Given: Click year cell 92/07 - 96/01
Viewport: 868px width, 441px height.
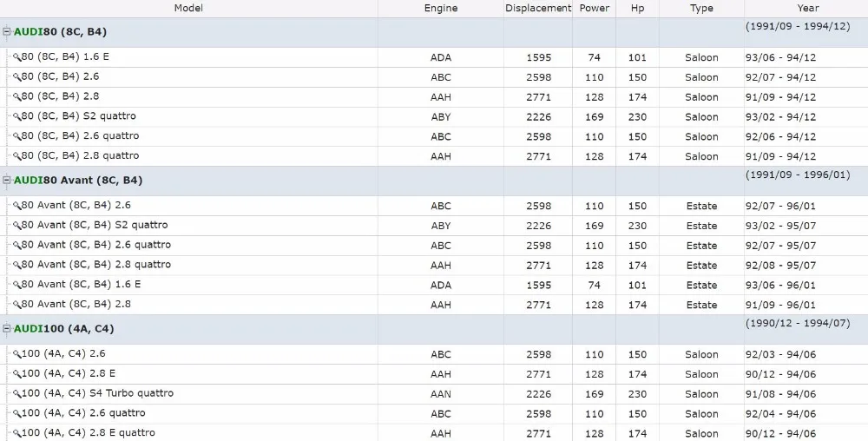Looking at the screenshot, I should pyautogui.click(x=780, y=206).
